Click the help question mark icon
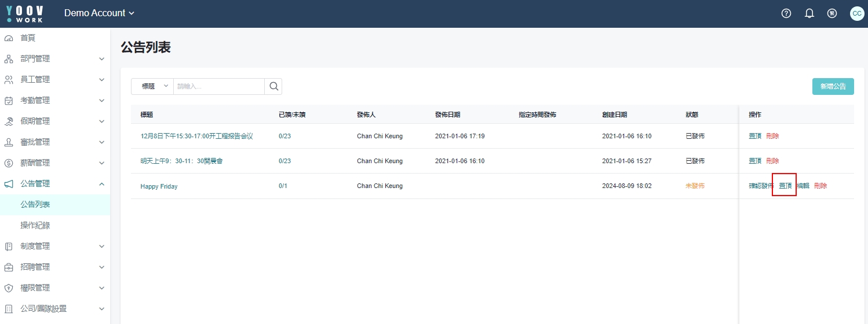 pos(786,13)
